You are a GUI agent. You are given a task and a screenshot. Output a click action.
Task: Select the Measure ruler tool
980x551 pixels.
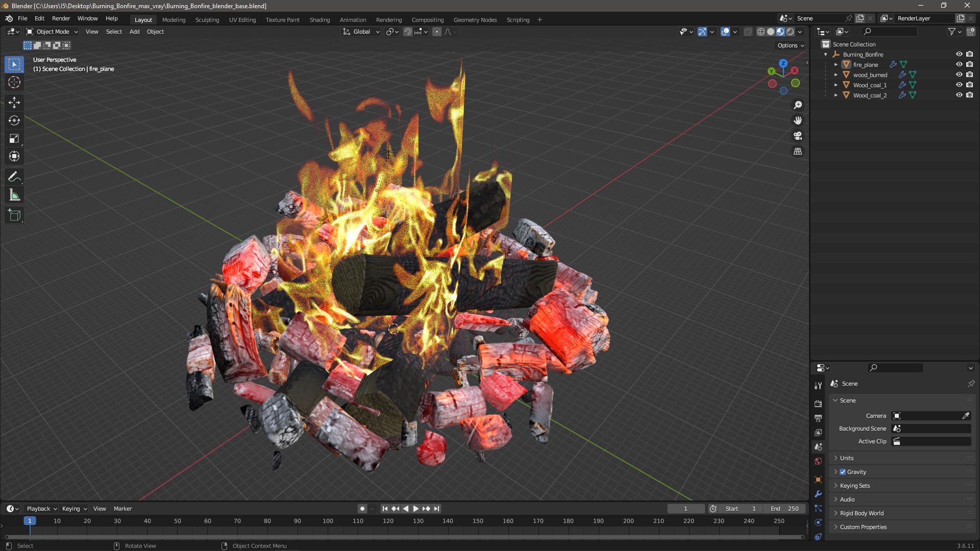(14, 195)
